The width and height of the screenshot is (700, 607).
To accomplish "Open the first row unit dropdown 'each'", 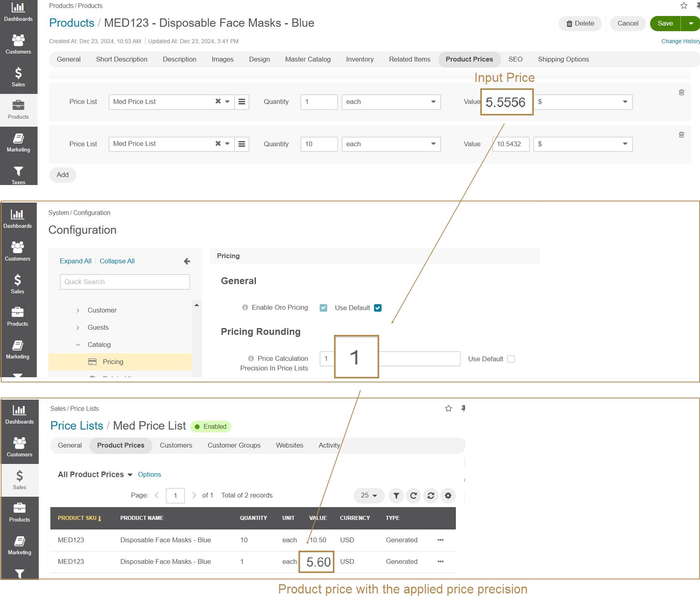I will tap(391, 102).
